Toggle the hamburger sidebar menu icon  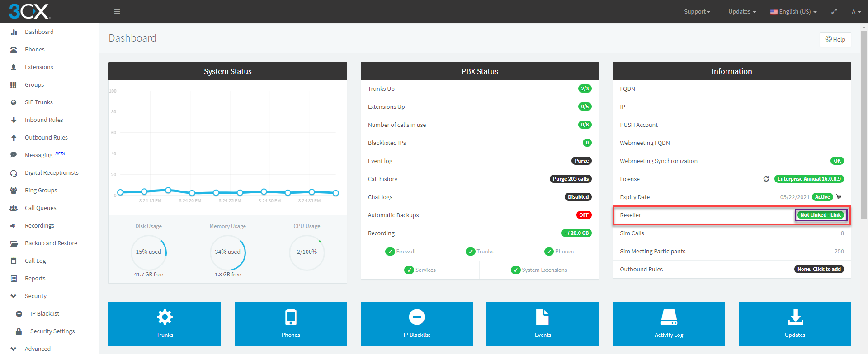click(x=117, y=11)
